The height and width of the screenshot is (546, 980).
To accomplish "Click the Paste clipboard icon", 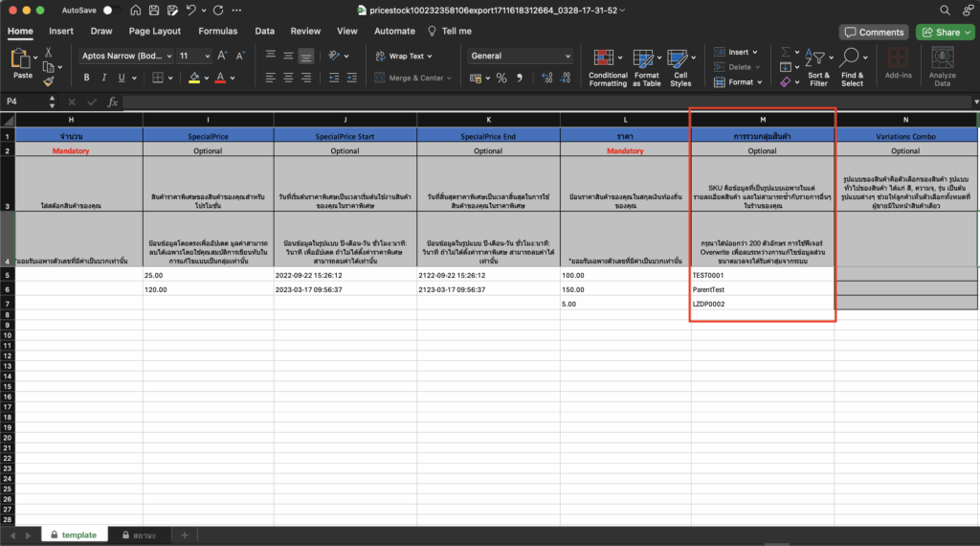I will click(21, 60).
